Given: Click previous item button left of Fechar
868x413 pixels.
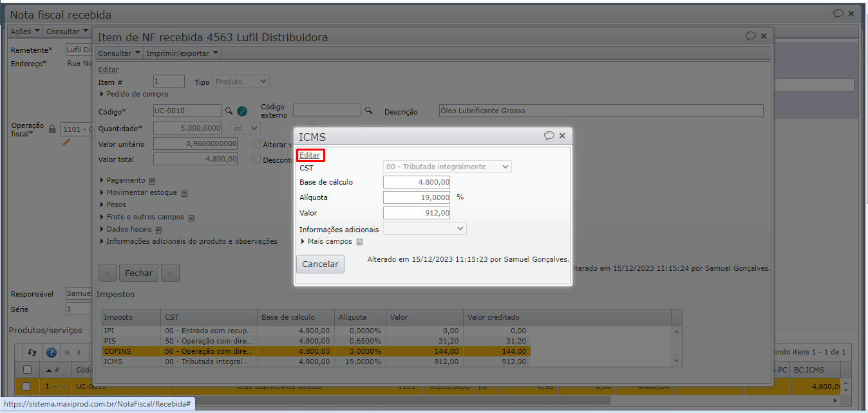Looking at the screenshot, I should tap(107, 273).
